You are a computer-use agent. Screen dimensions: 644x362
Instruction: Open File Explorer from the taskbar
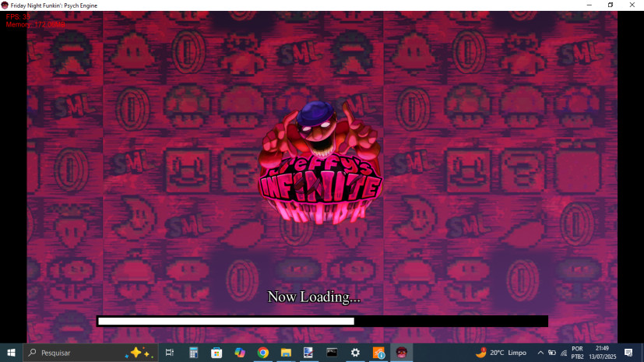pyautogui.click(x=286, y=353)
